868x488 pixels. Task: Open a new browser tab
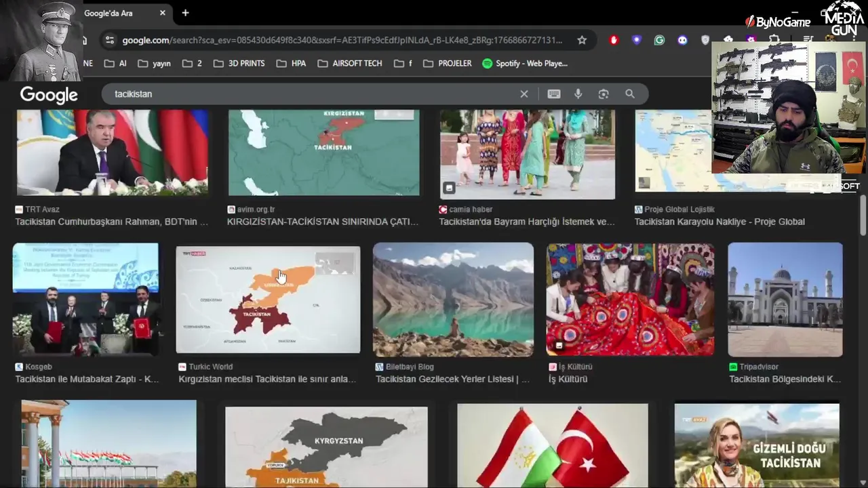(x=185, y=13)
